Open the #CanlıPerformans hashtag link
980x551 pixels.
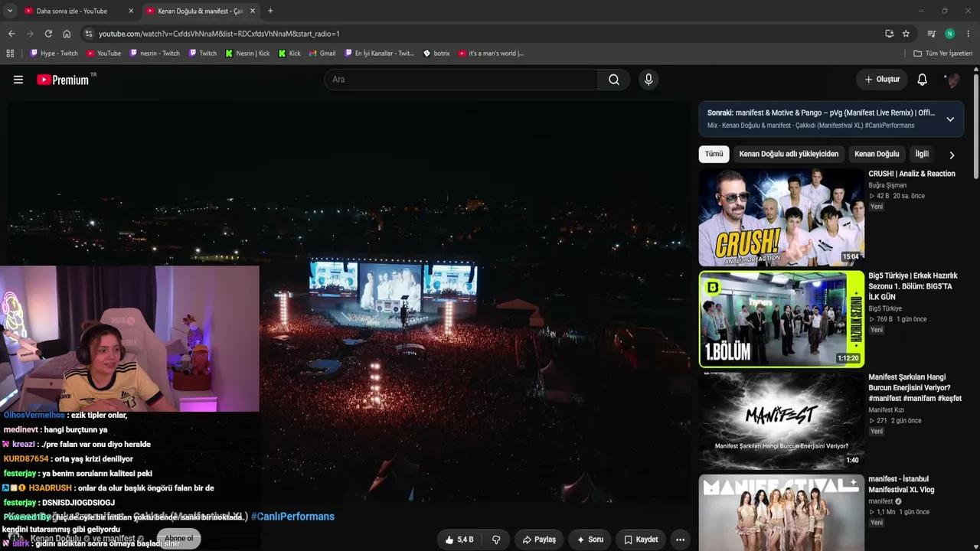pyautogui.click(x=292, y=517)
